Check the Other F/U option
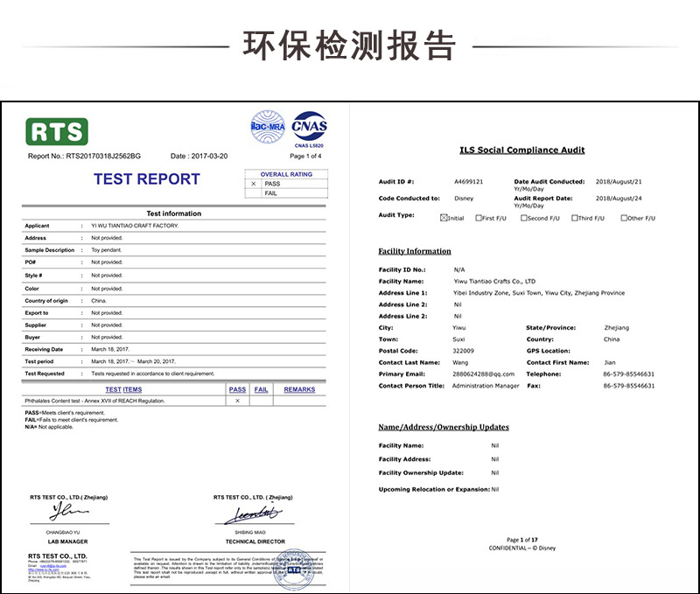This screenshot has height=594, width=700. (x=625, y=217)
